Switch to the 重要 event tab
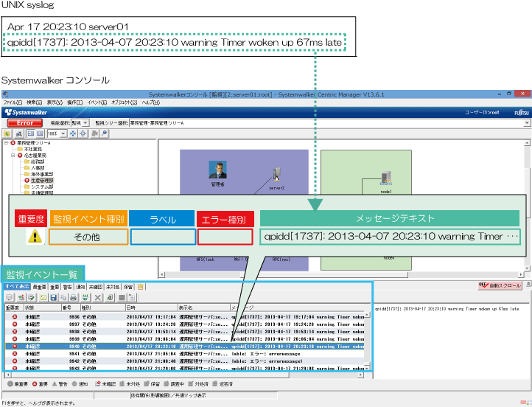The width and height of the screenshot is (532, 407). (53, 286)
